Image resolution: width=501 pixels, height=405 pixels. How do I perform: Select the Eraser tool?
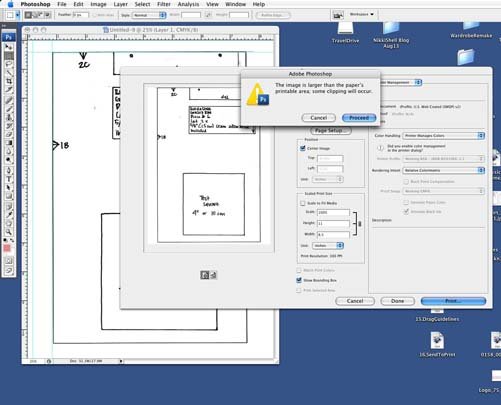(x=9, y=134)
